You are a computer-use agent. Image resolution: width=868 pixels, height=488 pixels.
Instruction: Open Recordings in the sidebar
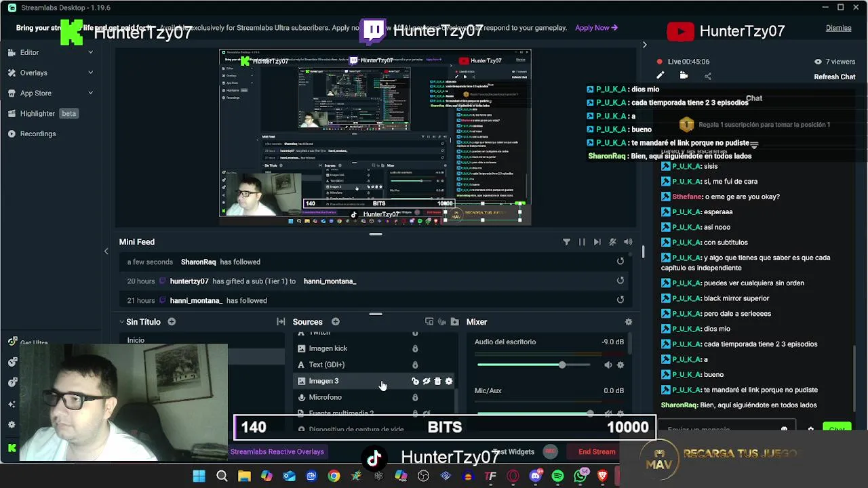(38, 134)
